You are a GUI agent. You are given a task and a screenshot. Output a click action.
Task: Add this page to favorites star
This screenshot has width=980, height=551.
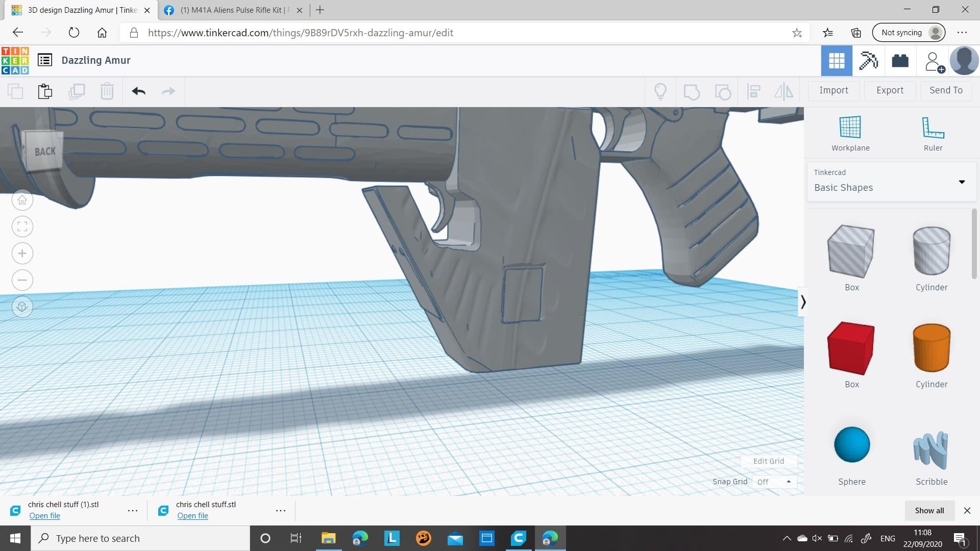[x=797, y=33]
